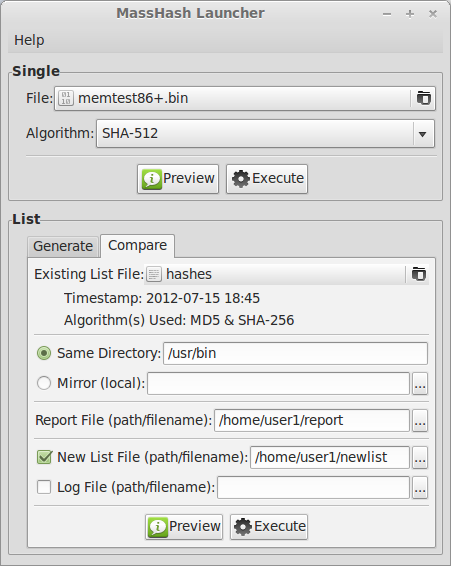Image resolution: width=451 pixels, height=566 pixels.
Task: Select the Same Directory radio option
Action: point(44,353)
